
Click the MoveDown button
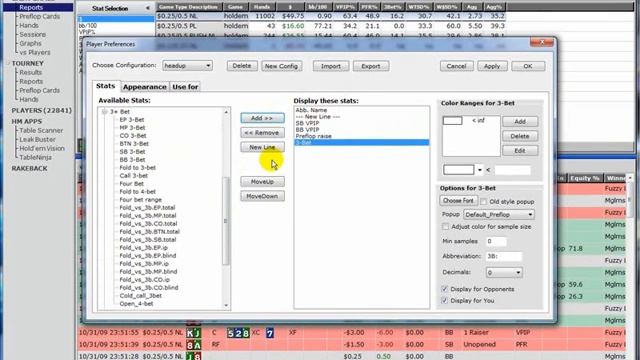point(262,196)
